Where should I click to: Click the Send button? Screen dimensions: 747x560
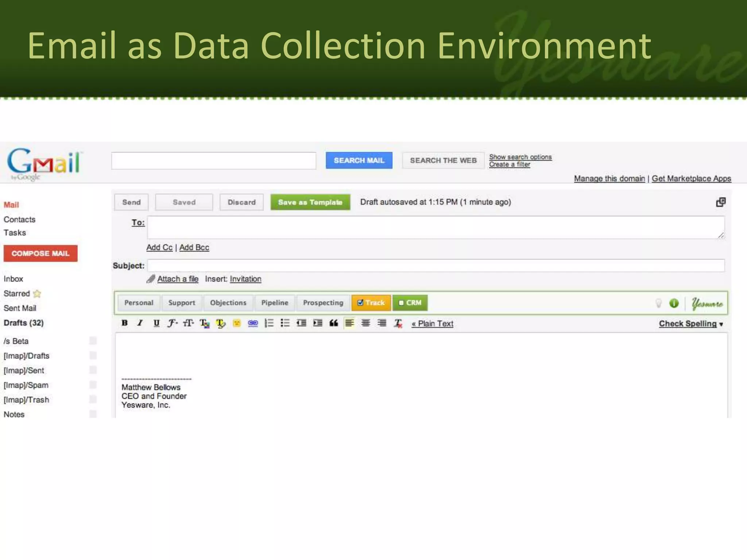(x=131, y=202)
